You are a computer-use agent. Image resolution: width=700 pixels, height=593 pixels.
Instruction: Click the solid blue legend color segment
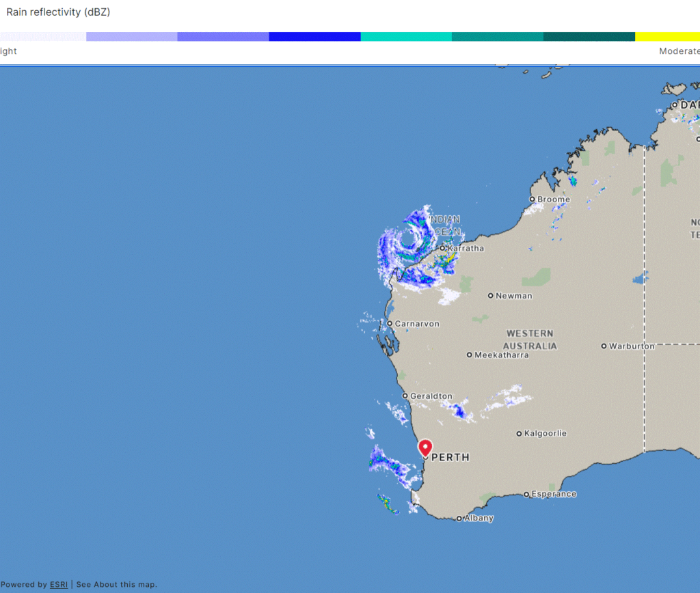click(x=314, y=36)
